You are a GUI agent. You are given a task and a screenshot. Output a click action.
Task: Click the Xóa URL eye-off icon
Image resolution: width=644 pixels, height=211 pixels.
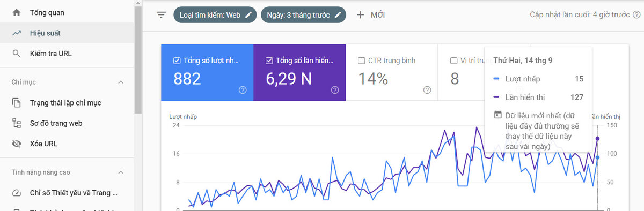pyautogui.click(x=17, y=144)
